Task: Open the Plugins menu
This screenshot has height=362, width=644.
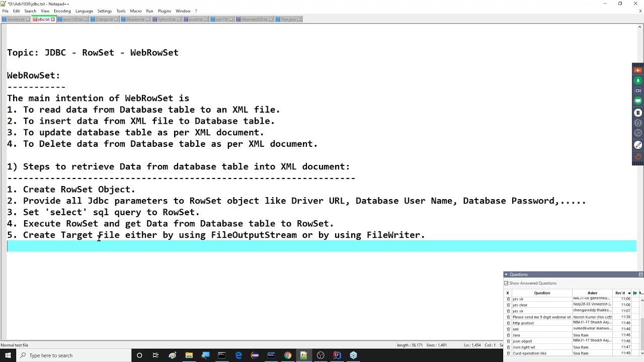Action: pos(165,11)
